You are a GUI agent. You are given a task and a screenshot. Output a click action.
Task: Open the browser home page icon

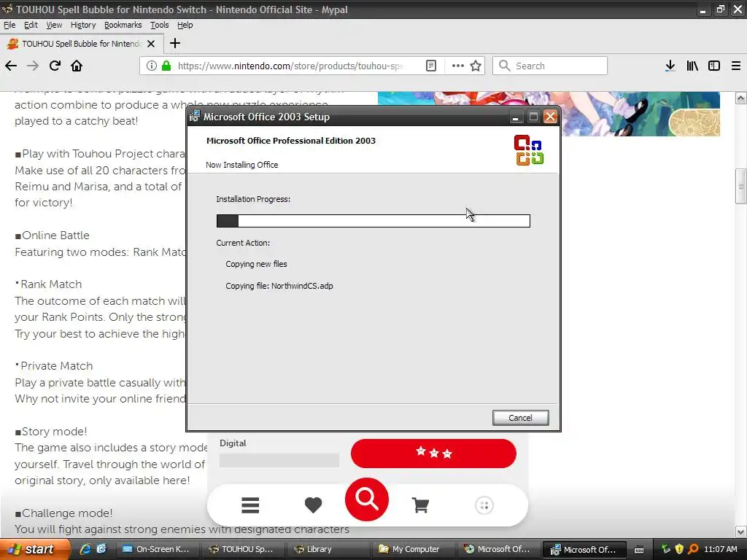77,66
